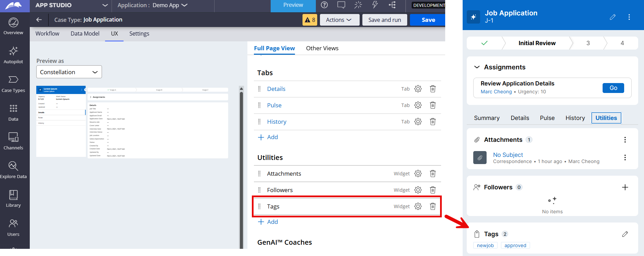The height and width of the screenshot is (256, 644).
Task: Configure the Pulse tab gear icon
Action: point(418,105)
